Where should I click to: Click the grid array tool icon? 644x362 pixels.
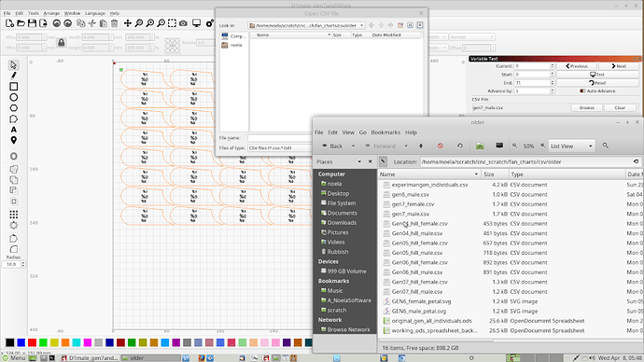(14, 215)
